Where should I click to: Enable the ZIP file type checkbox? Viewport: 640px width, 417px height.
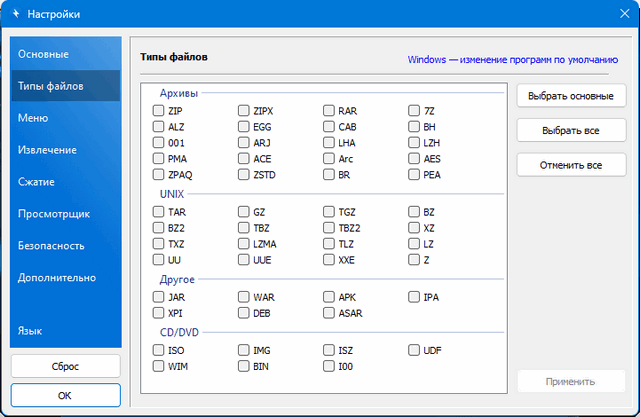(159, 111)
